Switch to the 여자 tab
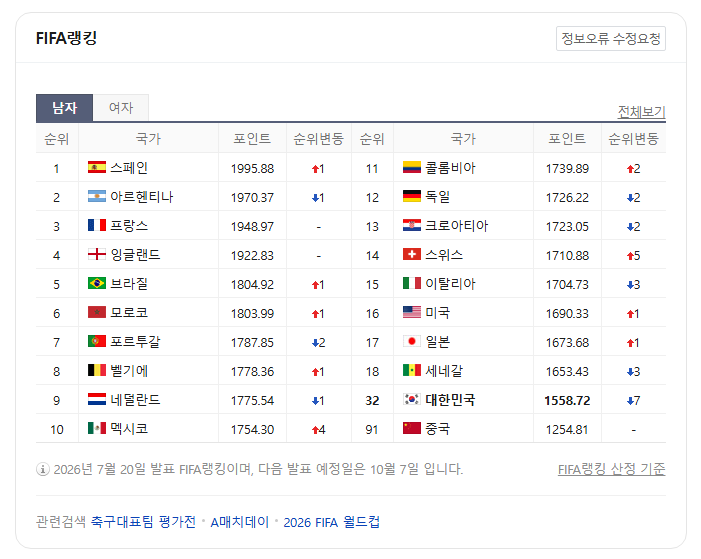 [x=121, y=108]
